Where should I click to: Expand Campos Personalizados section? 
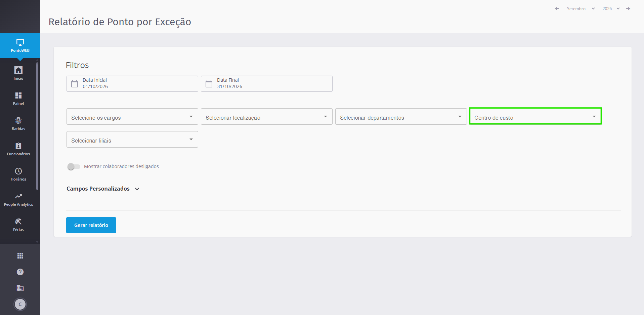(103, 189)
